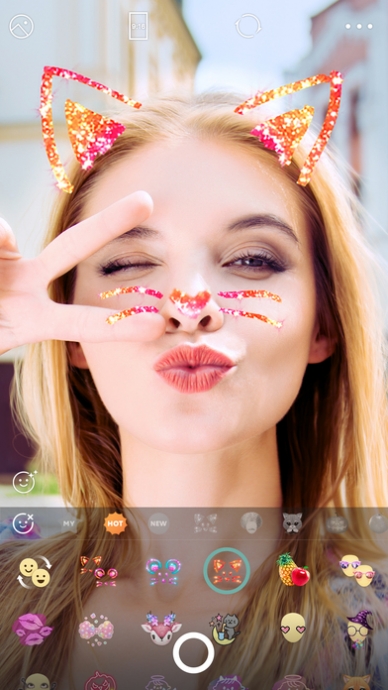388x690 pixels.
Task: Switch to the HOT stickers tab
Action: pyautogui.click(x=115, y=524)
